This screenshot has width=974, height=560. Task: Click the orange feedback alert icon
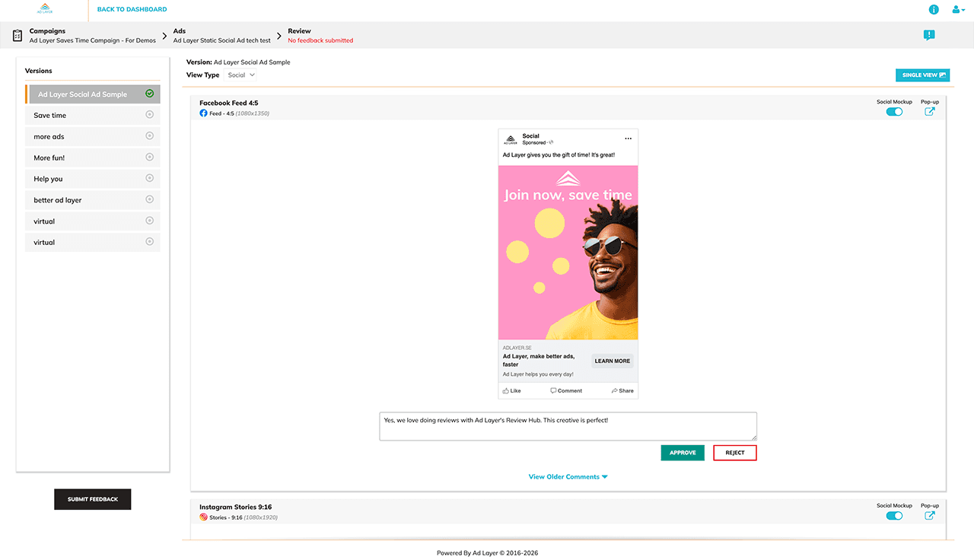click(929, 35)
